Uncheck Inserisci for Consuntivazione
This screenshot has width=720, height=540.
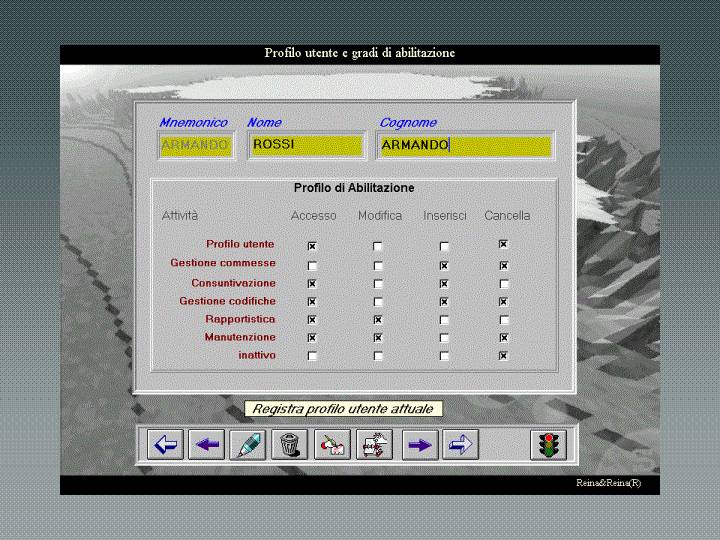[444, 284]
